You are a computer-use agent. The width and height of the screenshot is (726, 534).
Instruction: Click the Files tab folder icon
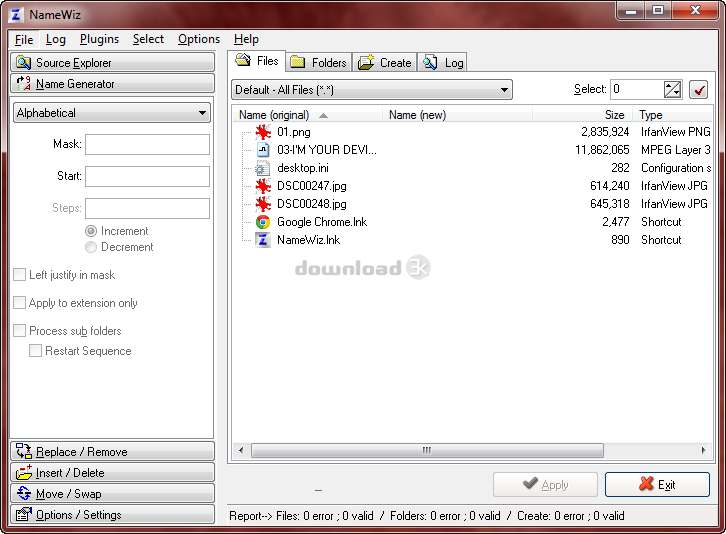(x=243, y=60)
